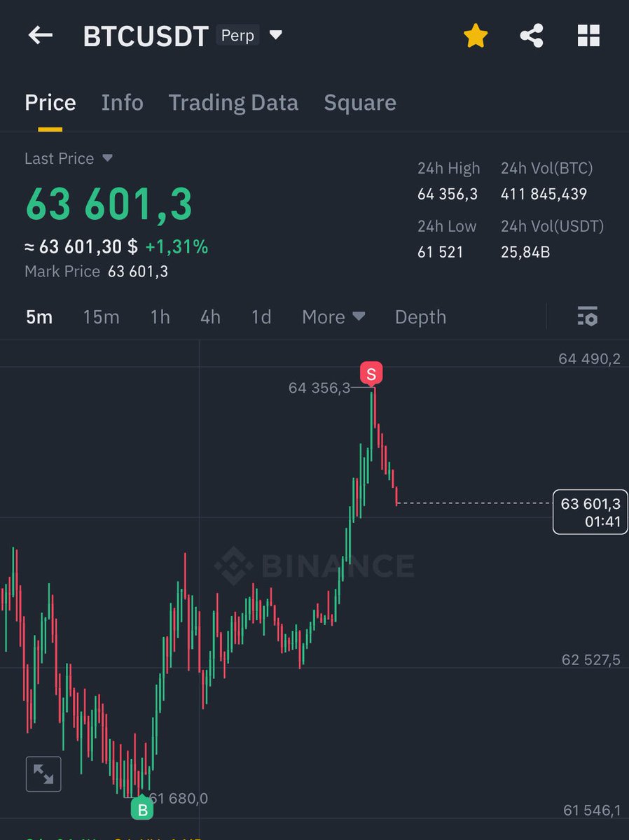Image resolution: width=629 pixels, height=840 pixels.
Task: Tap the 61 546,1 price axis label
Action: click(x=592, y=811)
